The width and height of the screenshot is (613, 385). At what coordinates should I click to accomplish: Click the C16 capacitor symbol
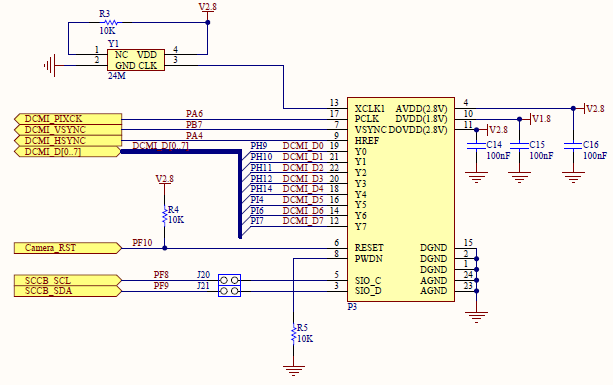(573, 146)
